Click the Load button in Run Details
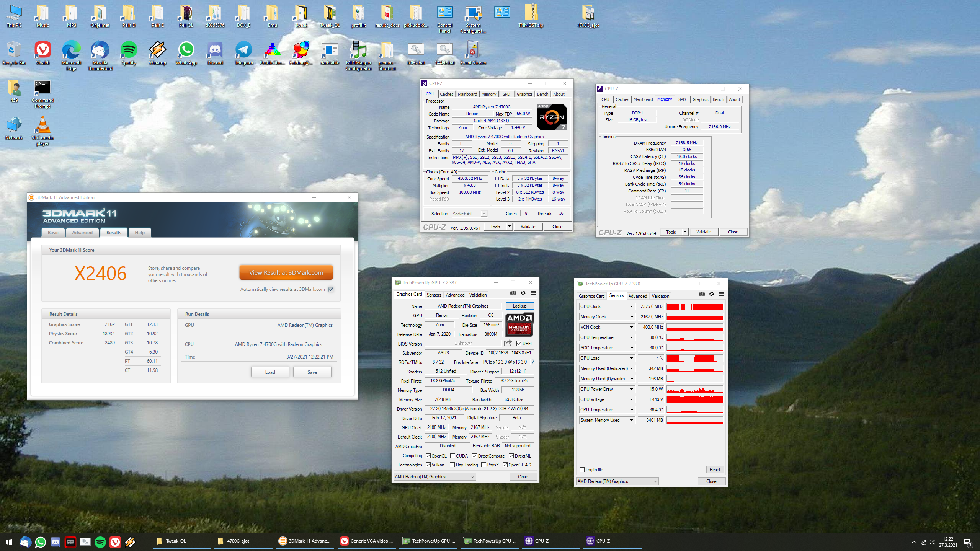980x551 pixels. point(270,372)
